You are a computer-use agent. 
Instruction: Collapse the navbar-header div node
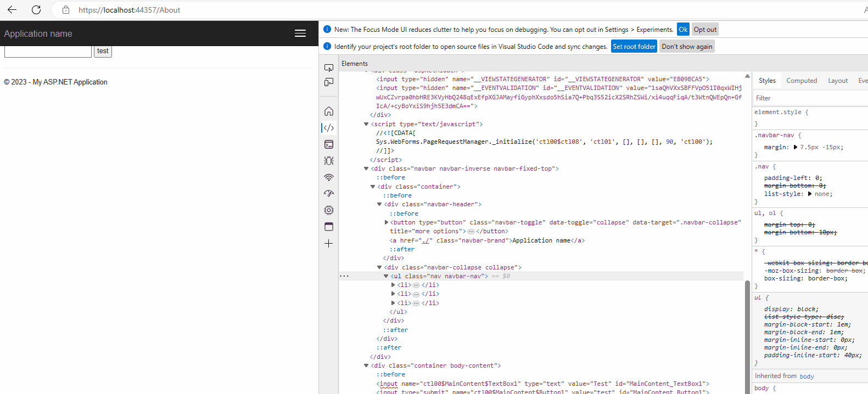tap(379, 204)
